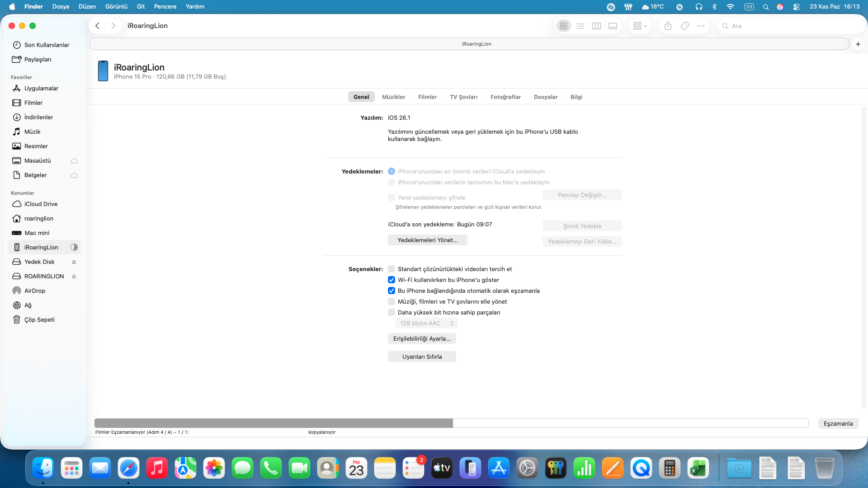Screen dimensions: 868x488
Task: Open iCloud Drive location
Action: click(x=44, y=204)
